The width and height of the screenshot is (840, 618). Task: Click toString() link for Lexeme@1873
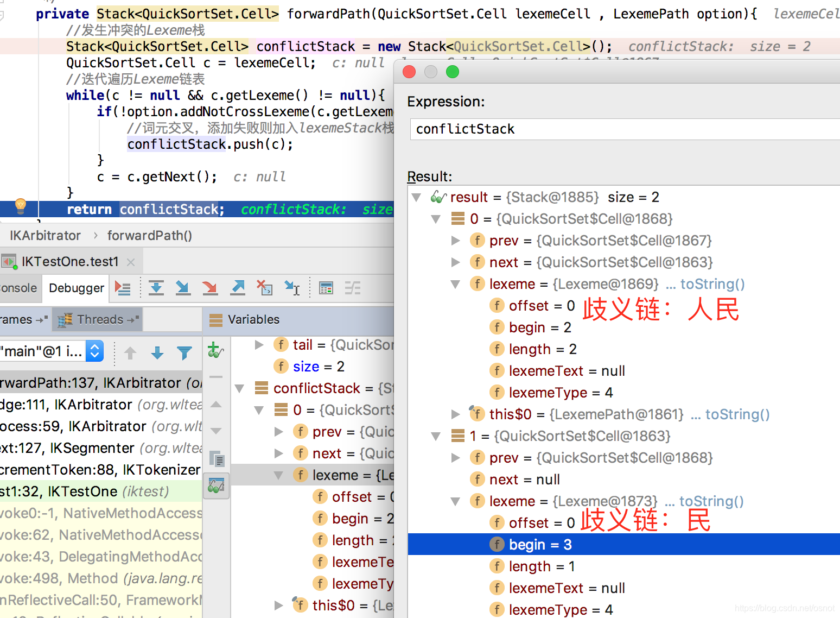pyautogui.click(x=711, y=501)
